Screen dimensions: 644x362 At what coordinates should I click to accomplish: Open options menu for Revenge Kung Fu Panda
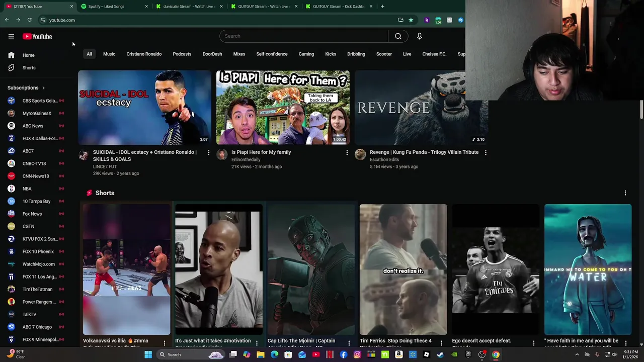coord(486,152)
